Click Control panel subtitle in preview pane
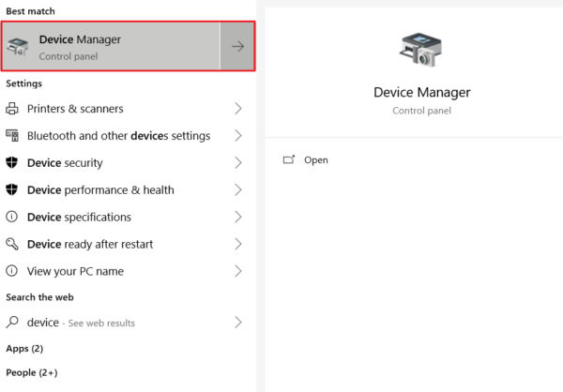This screenshot has width=563, height=392. click(422, 111)
